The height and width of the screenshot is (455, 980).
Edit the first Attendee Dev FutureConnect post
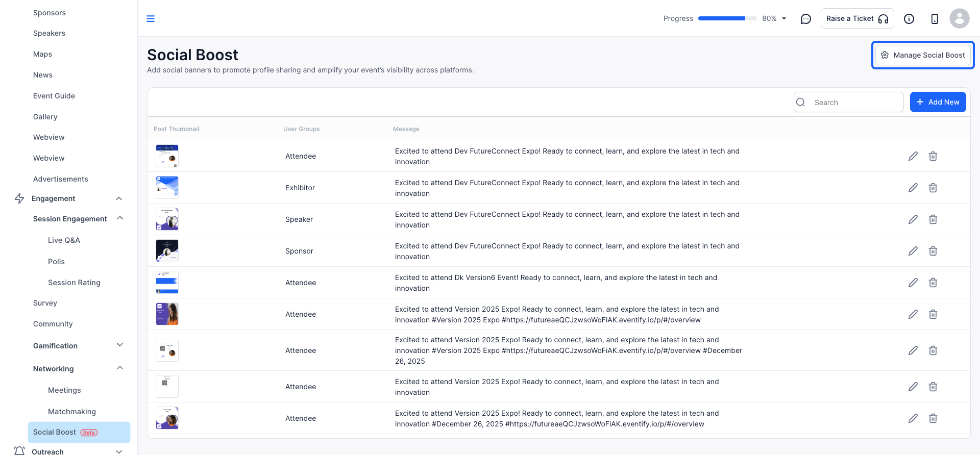[913, 156]
